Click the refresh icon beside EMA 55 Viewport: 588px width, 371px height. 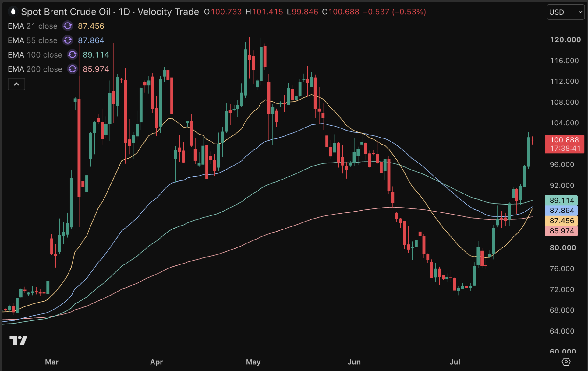(x=68, y=40)
